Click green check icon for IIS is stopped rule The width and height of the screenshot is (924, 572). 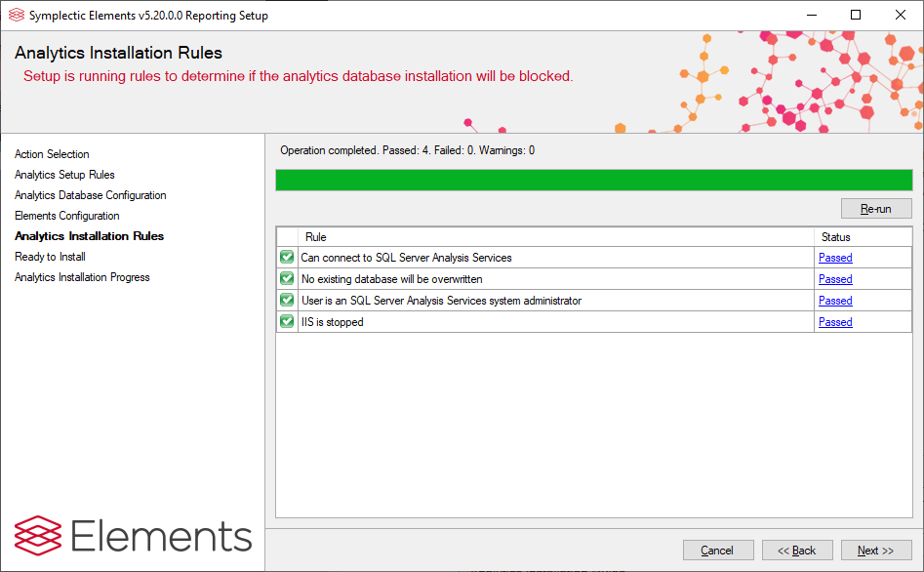tap(287, 321)
